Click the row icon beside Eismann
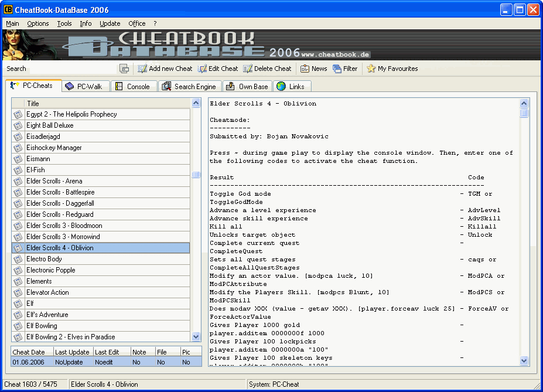 [x=18, y=159]
